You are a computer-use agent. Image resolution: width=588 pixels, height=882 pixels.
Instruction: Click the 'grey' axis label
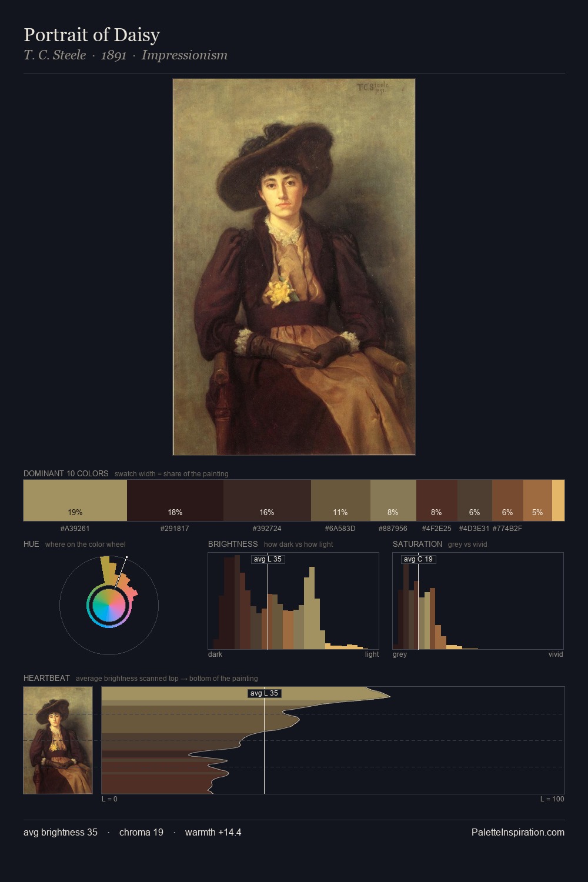point(400,654)
